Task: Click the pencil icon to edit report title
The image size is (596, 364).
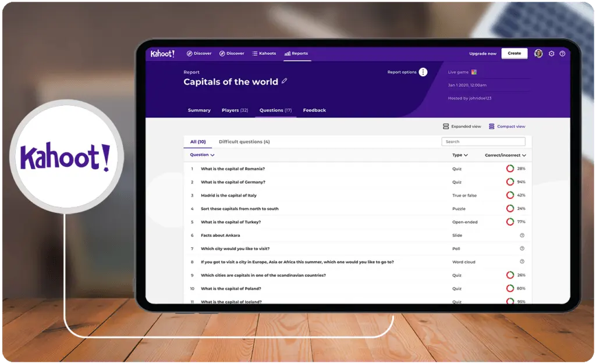Action: 284,81
